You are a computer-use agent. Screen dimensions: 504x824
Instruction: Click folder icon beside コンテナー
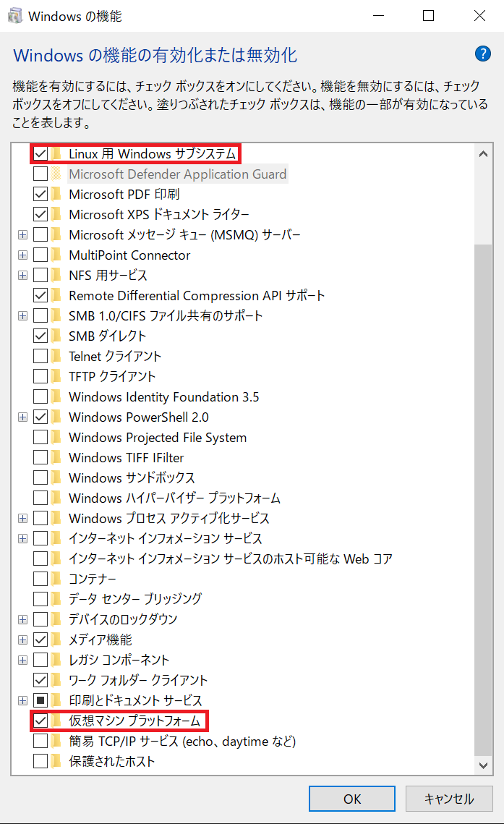click(56, 579)
